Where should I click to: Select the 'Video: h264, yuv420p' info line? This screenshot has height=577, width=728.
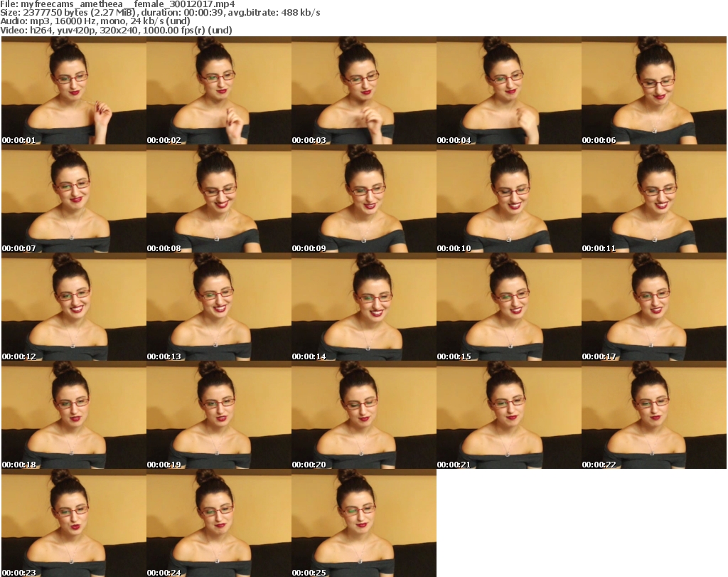[x=116, y=30]
